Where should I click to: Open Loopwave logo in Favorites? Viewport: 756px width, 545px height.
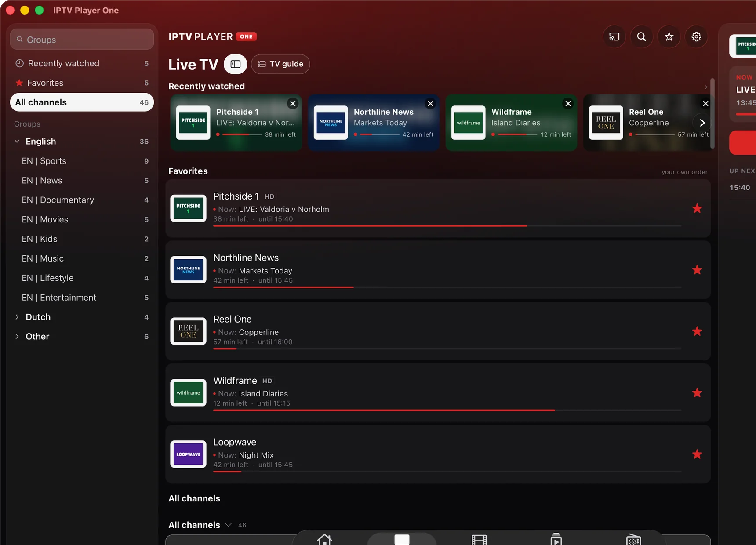click(x=188, y=454)
